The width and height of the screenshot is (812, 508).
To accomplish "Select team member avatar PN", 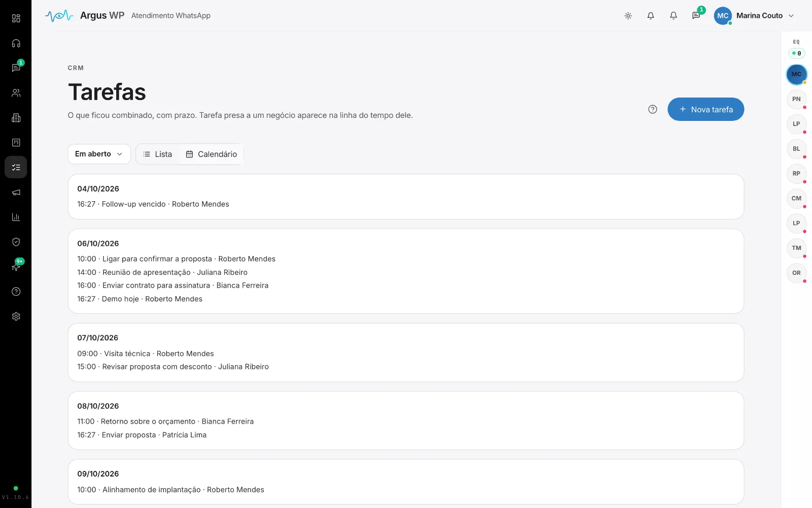I will pyautogui.click(x=796, y=99).
